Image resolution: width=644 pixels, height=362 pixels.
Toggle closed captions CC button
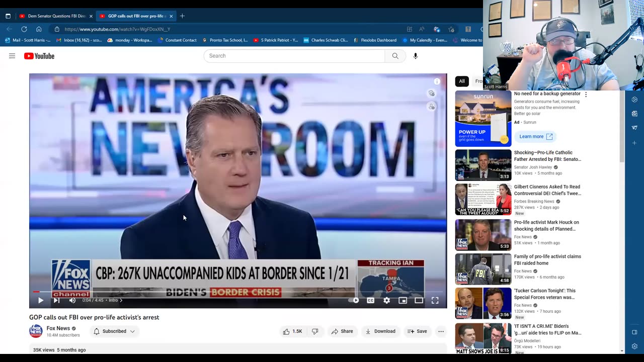click(370, 300)
